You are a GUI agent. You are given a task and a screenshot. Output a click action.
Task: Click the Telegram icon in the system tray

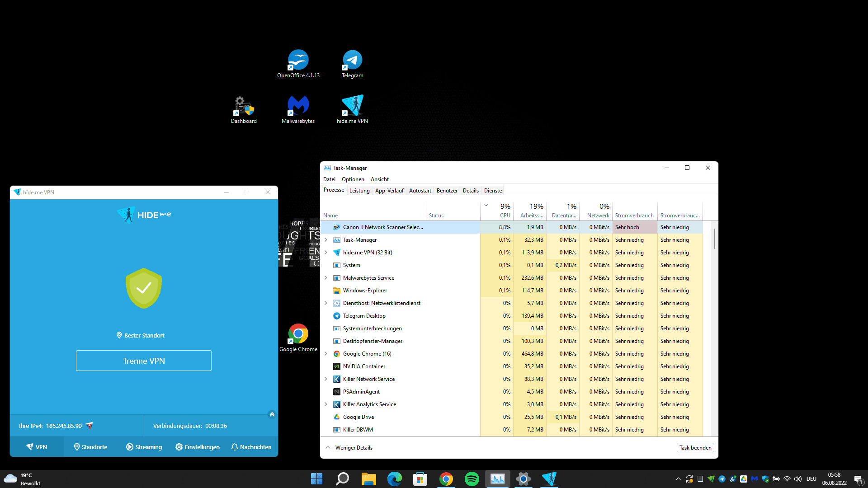(x=722, y=479)
